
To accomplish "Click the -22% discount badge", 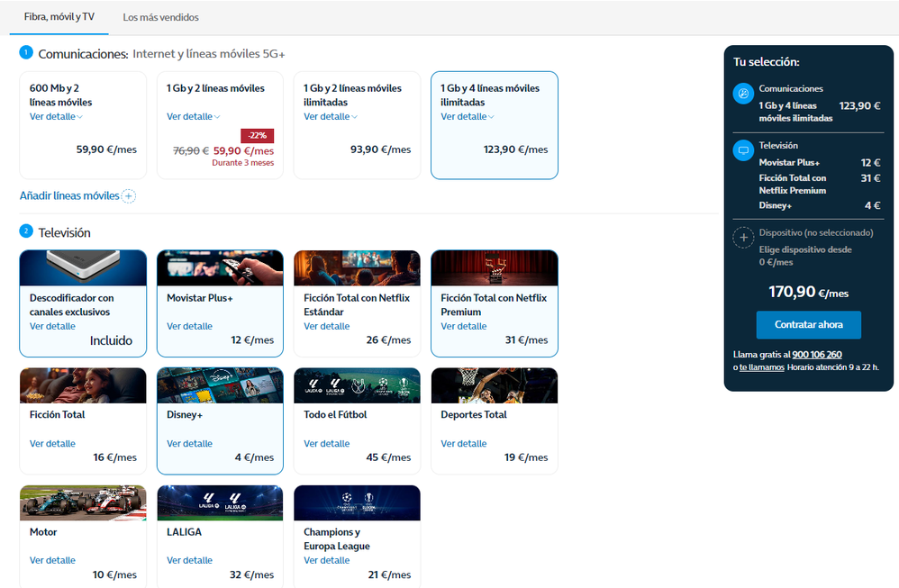I will tap(257, 136).
